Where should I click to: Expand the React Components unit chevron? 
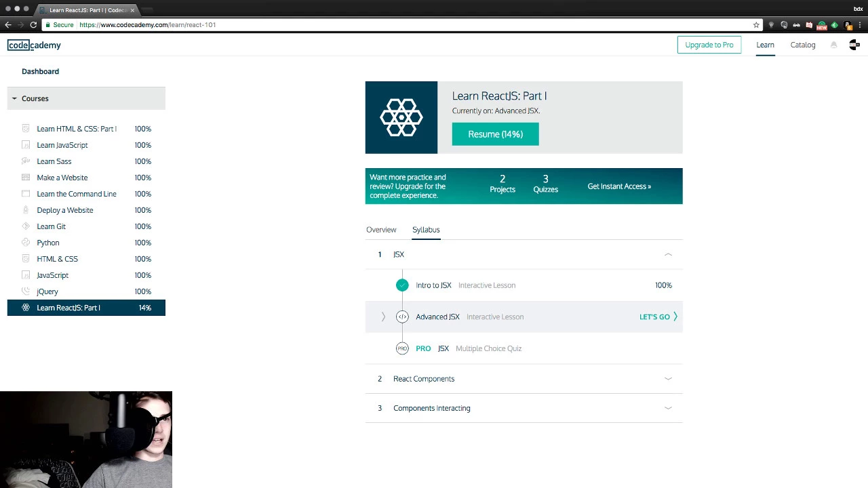(668, 379)
